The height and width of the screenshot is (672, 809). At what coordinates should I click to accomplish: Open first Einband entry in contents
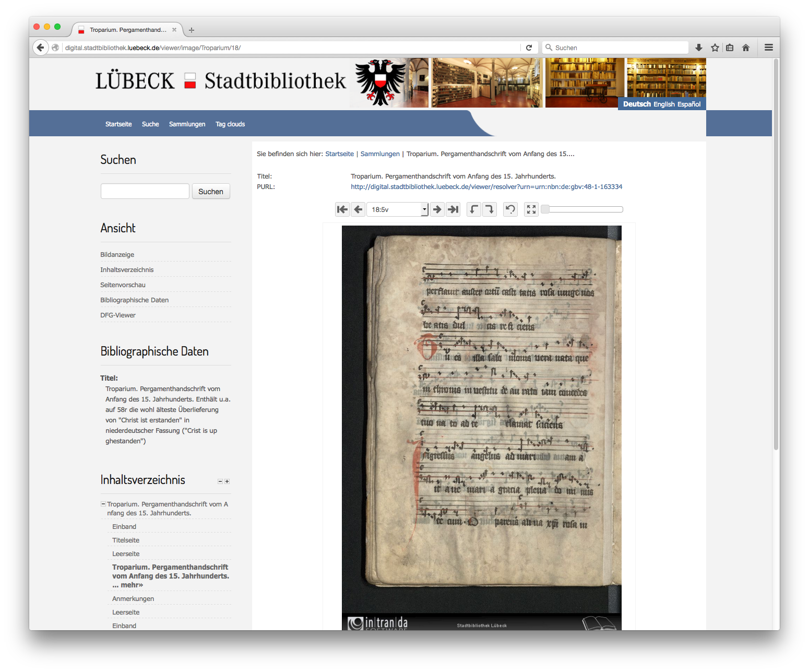124,526
